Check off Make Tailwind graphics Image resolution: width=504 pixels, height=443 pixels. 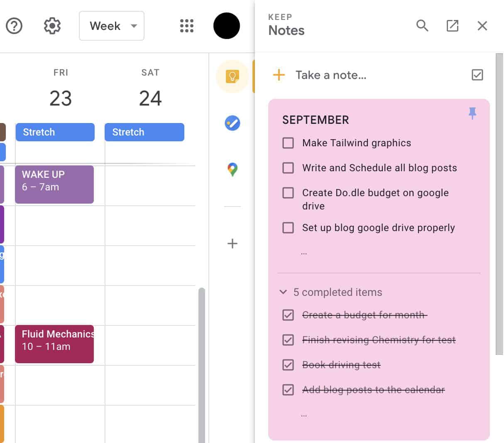point(288,143)
